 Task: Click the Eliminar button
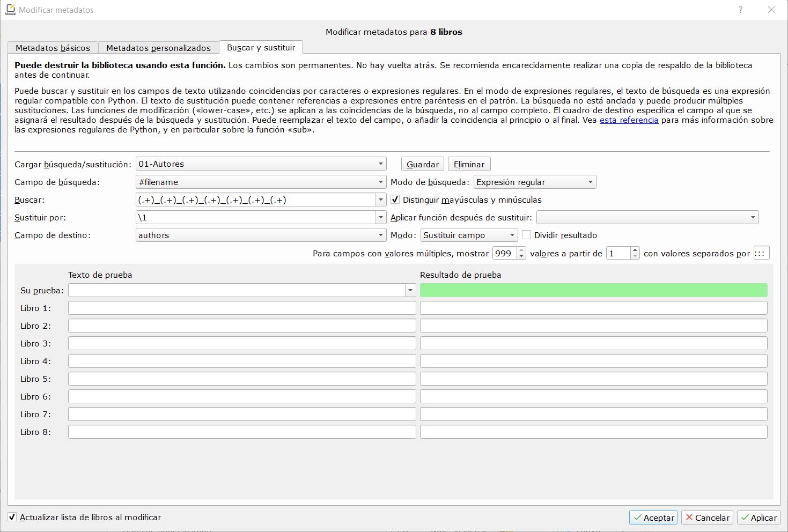pyautogui.click(x=469, y=164)
